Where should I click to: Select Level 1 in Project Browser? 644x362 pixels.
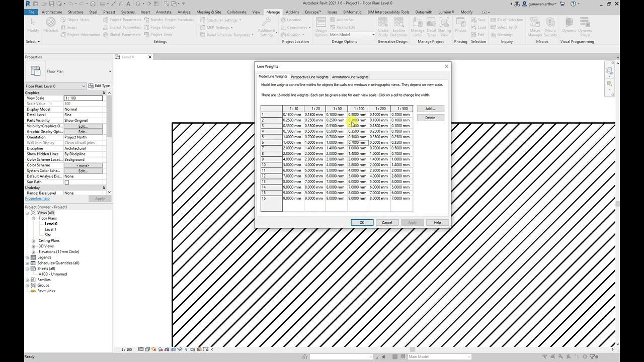(x=50, y=230)
